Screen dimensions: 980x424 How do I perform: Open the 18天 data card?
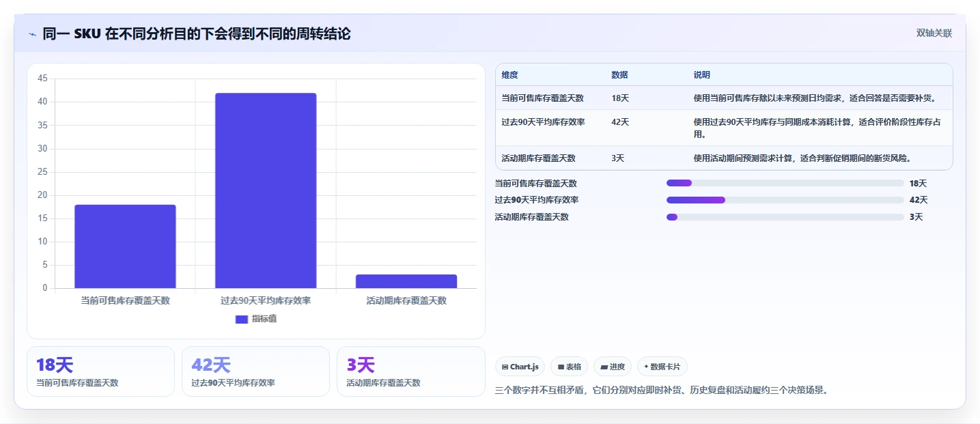[x=100, y=371]
